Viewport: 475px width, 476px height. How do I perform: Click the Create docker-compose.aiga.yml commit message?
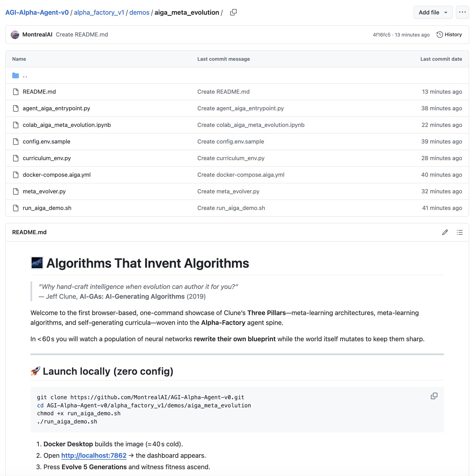point(241,175)
